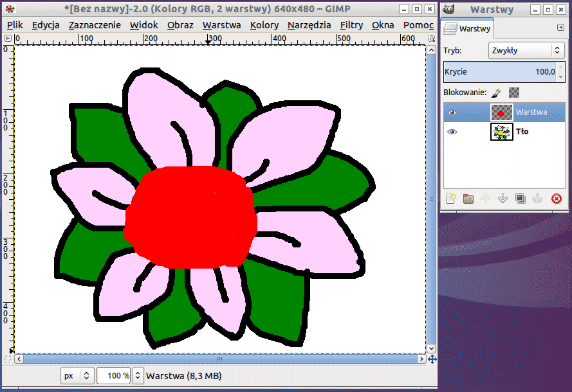This screenshot has height=392, width=572.
Task: Duplicate the selected layer
Action: [x=521, y=199]
